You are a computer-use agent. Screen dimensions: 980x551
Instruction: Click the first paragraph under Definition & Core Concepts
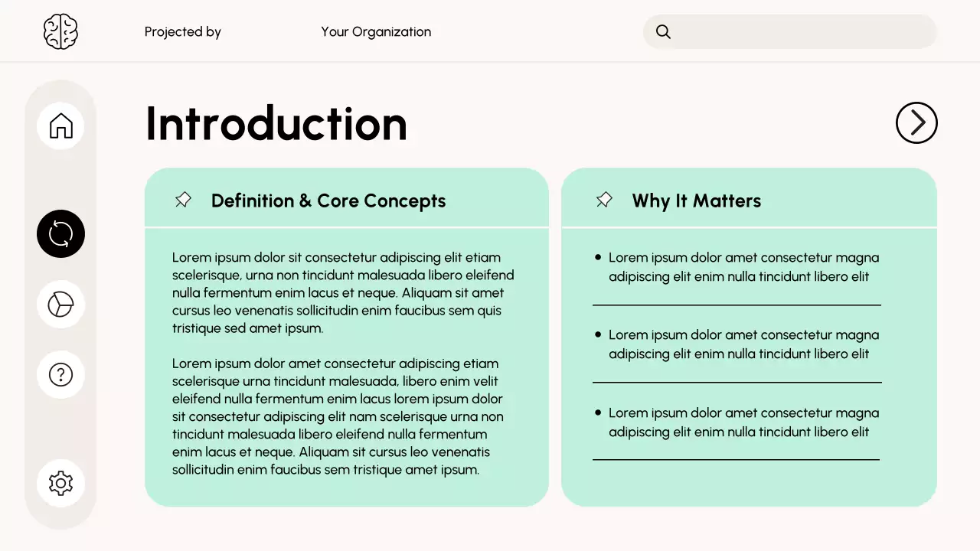(343, 293)
